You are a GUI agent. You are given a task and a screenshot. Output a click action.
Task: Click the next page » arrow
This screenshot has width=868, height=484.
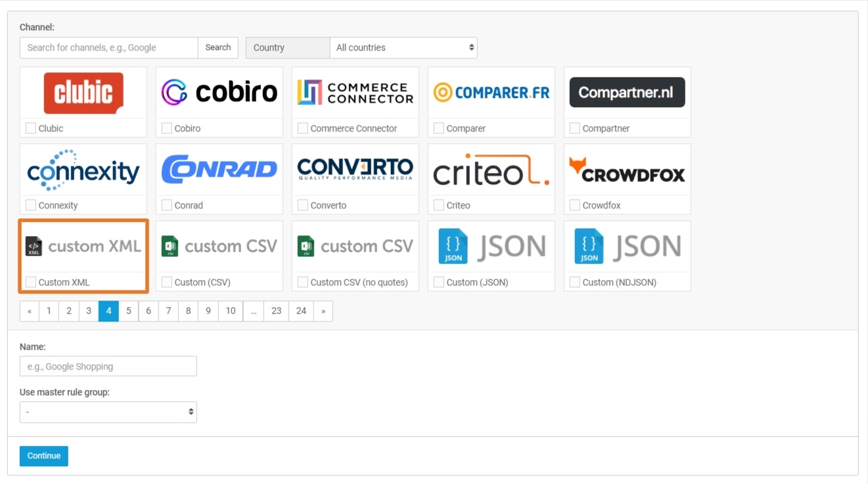(x=323, y=311)
